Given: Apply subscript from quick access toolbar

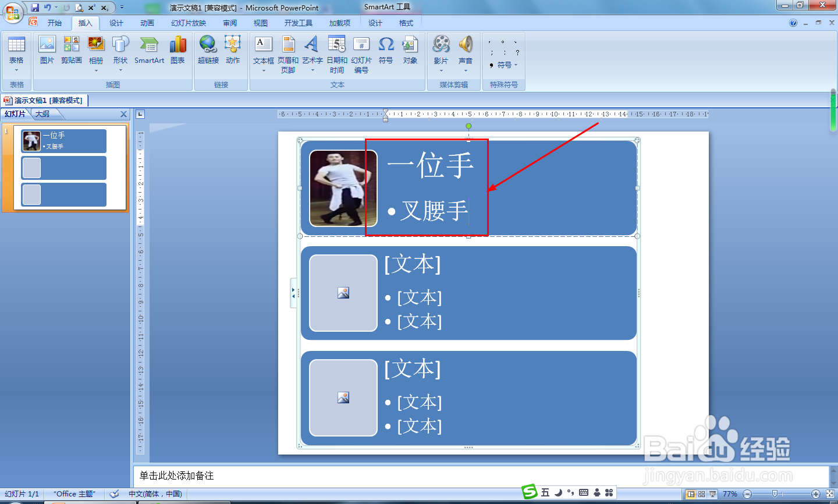Looking at the screenshot, I should (105, 8).
